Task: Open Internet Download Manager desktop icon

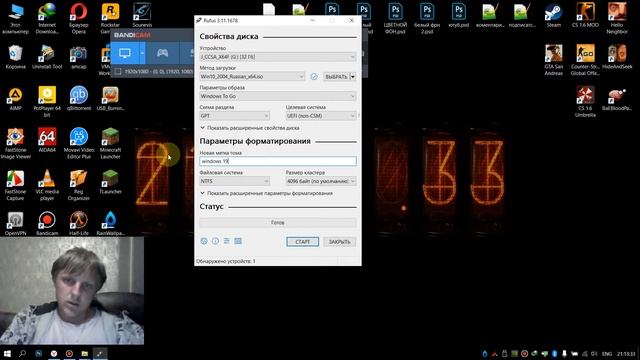Action: coord(47,18)
